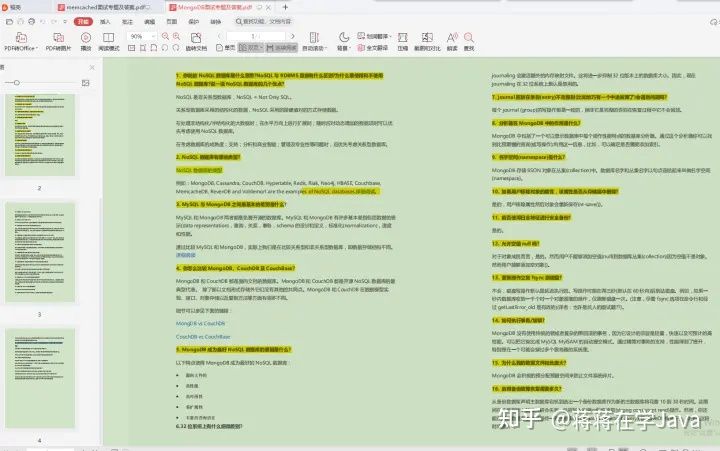Go to next page arrow
Viewport: 720px width, 451px height.
292,36
